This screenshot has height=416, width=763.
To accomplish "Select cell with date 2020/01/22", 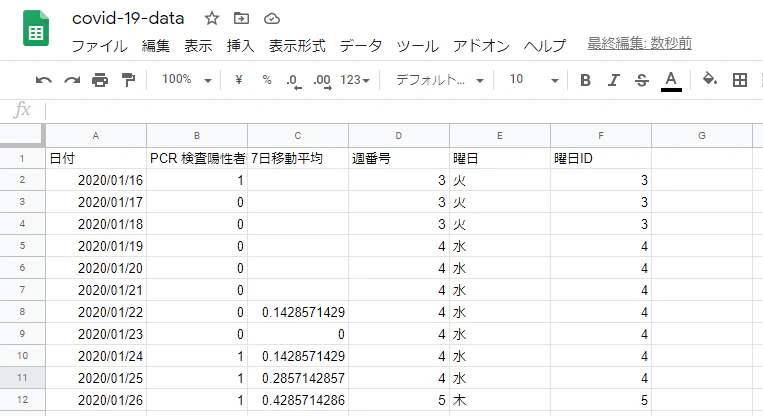I will (x=96, y=312).
